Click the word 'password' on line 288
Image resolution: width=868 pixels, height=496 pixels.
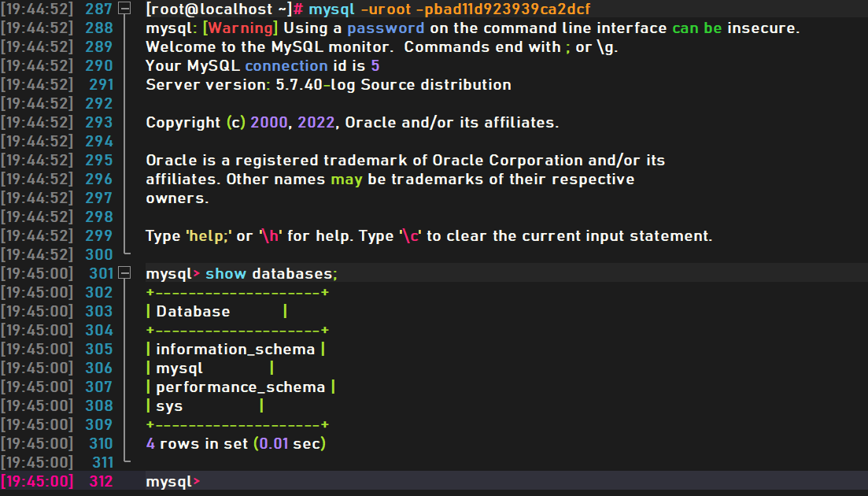tap(386, 28)
